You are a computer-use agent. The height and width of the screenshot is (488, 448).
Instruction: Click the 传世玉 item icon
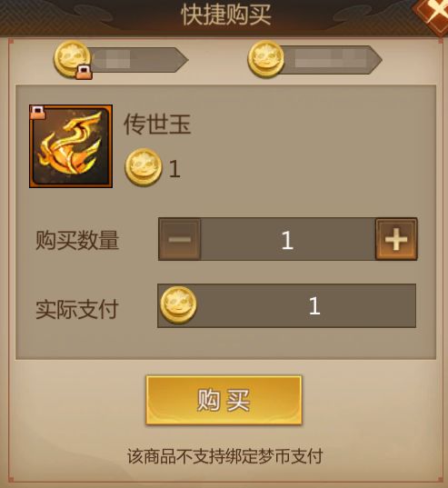71,146
